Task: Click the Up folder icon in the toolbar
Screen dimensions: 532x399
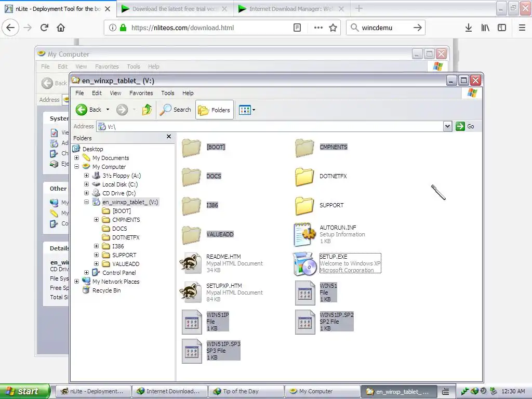Action: [x=147, y=110]
